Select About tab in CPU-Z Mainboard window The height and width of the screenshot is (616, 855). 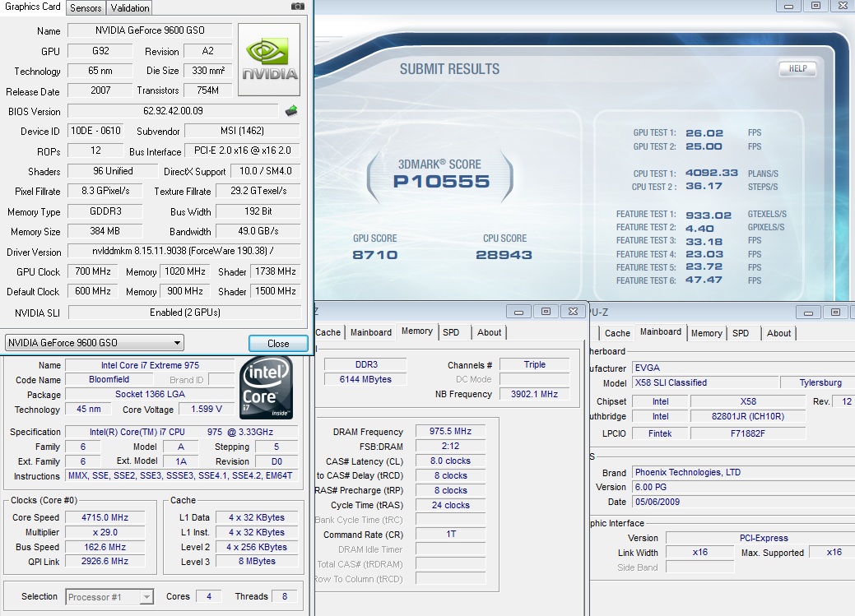(778, 333)
